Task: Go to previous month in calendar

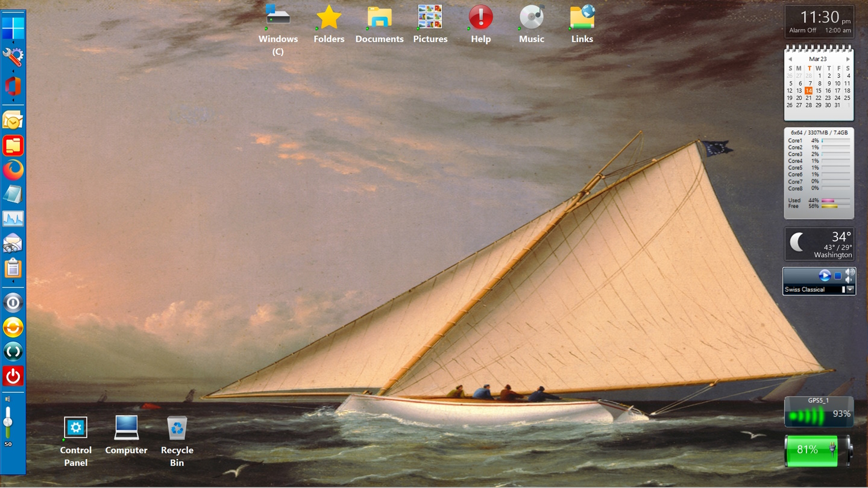Action: 790,59
